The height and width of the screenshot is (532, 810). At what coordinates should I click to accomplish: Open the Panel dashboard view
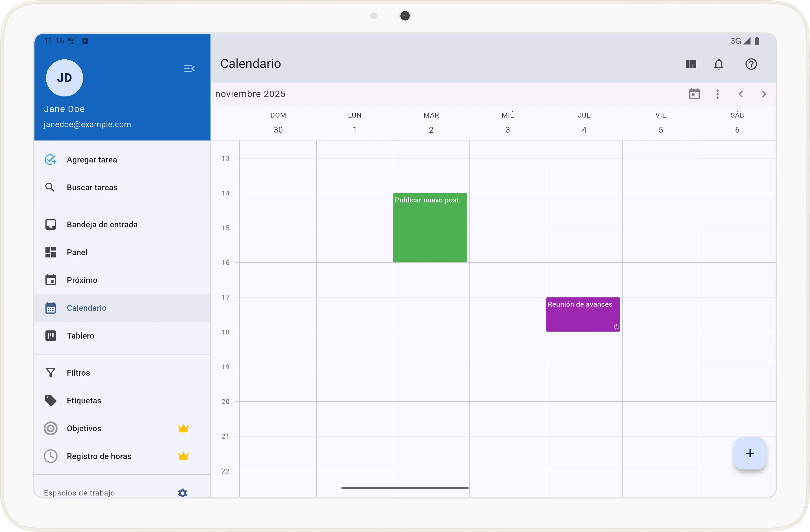pos(77,252)
